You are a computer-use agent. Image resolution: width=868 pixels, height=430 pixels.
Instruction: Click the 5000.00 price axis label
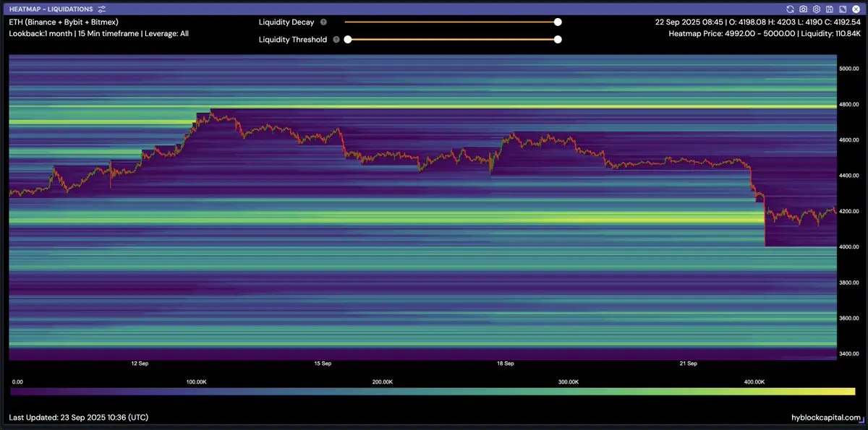(x=848, y=69)
